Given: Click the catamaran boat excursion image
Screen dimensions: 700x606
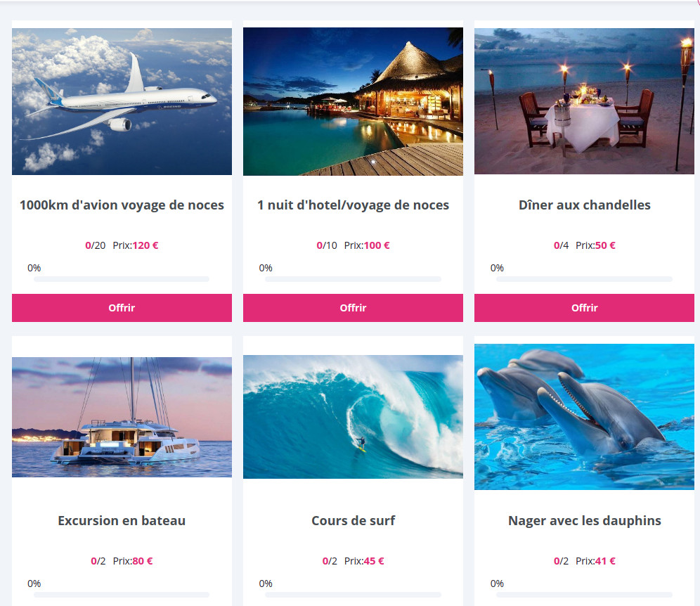Looking at the screenshot, I should [x=122, y=417].
